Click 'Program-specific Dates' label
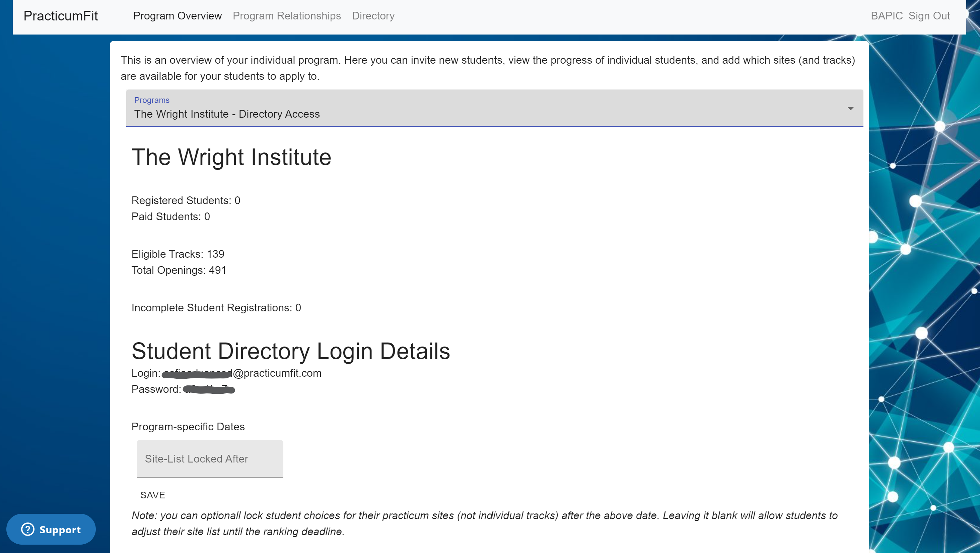 [188, 427]
